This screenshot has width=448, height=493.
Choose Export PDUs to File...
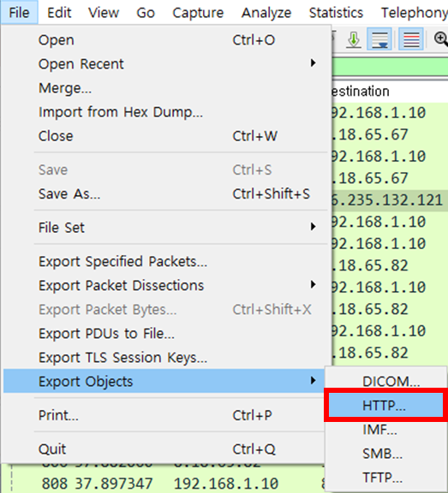pos(165,333)
